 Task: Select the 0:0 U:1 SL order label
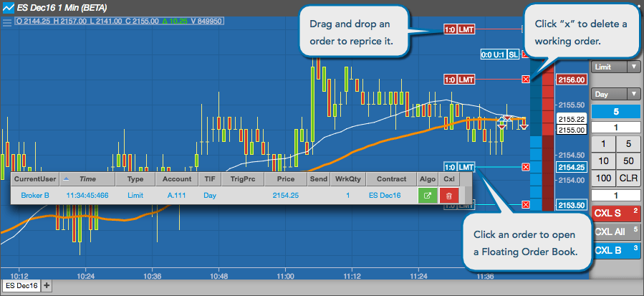click(500, 54)
